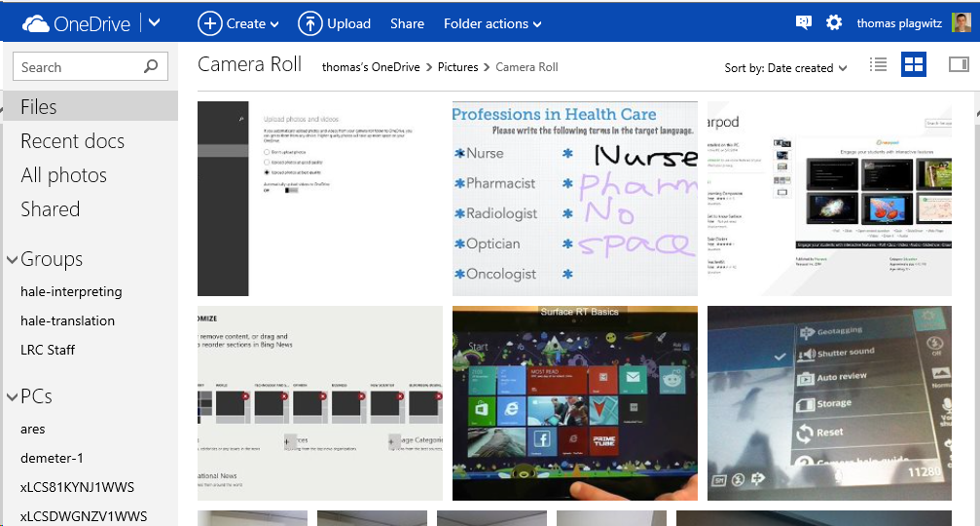The height and width of the screenshot is (526, 980).
Task: Click thomas plagwitz profile picture
Action: 960,23
